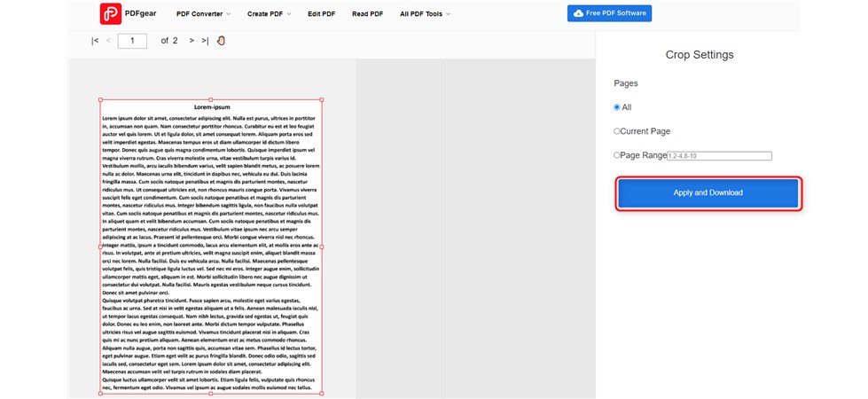Screen dimensions: 868x399
Task: Click the top-right crop handle
Action: click(x=322, y=100)
